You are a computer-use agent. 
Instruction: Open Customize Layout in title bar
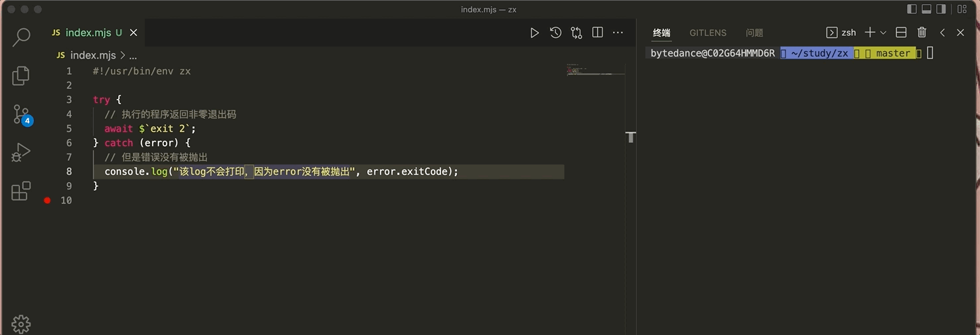[x=962, y=9]
